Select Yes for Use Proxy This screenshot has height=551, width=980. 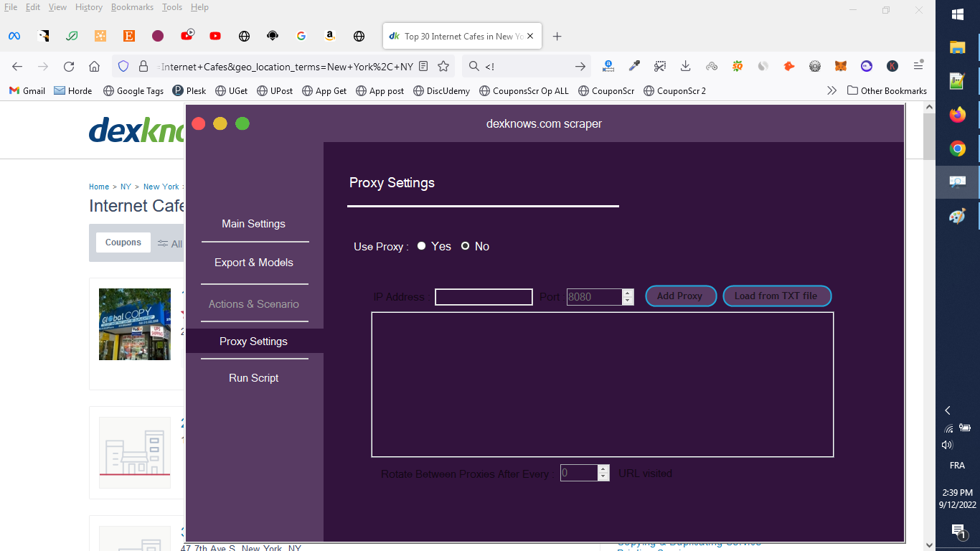tap(422, 246)
